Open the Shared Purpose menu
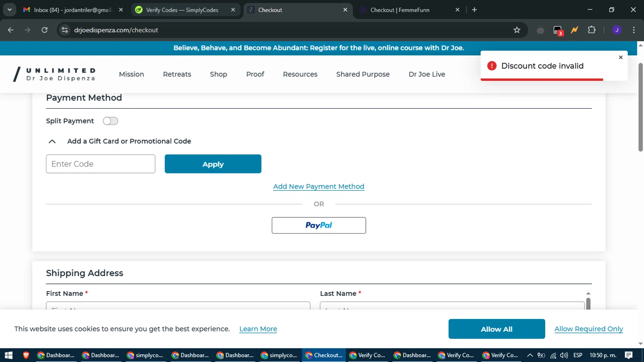The image size is (644, 362). pos(363,74)
